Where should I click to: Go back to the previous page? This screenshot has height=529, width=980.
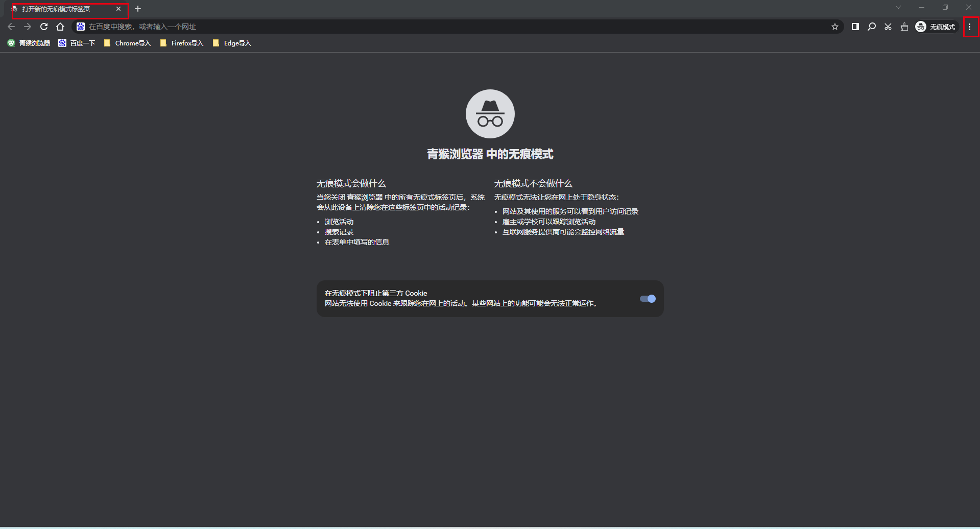[11, 27]
